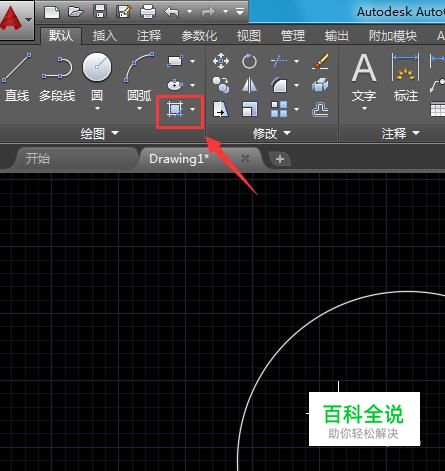
Task: Select the Move tool icon
Action: click(x=221, y=61)
